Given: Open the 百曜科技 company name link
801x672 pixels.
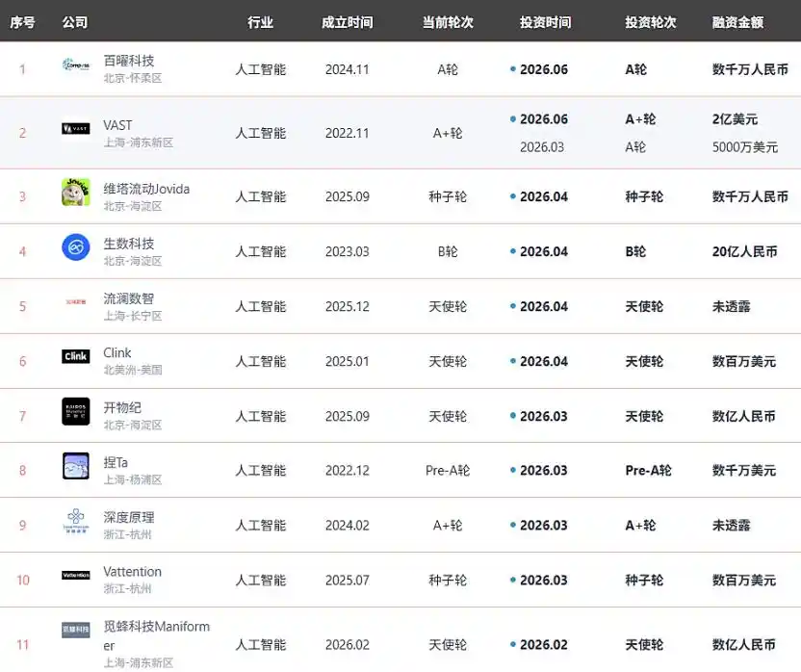Looking at the screenshot, I should click(x=129, y=61).
